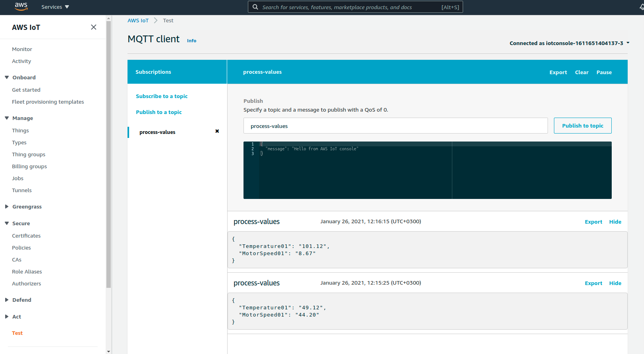Open Billing groups
This screenshot has width=644, height=354.
click(29, 166)
